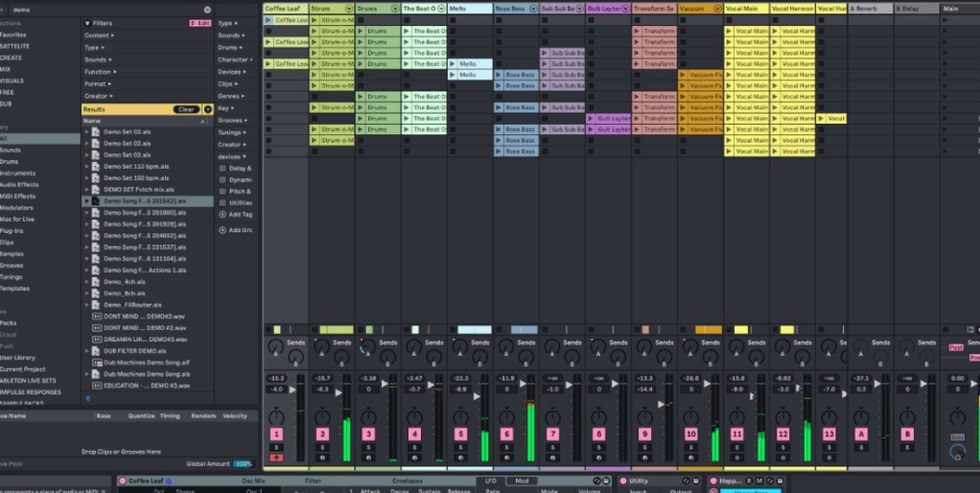This screenshot has height=493, width=980.
Task: Click the add filter icon beside Clear
Action: [x=208, y=109]
